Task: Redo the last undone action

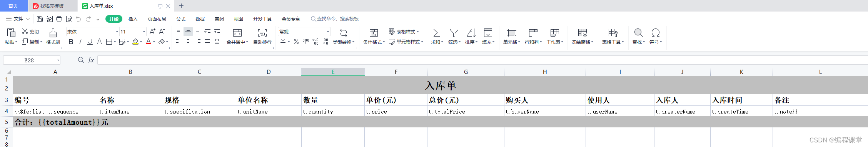Action: point(88,19)
